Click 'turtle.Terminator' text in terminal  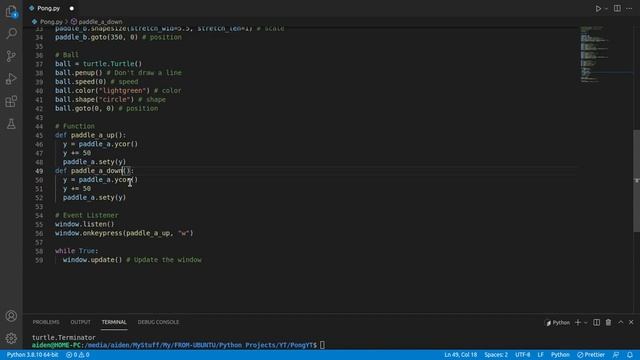point(64,338)
